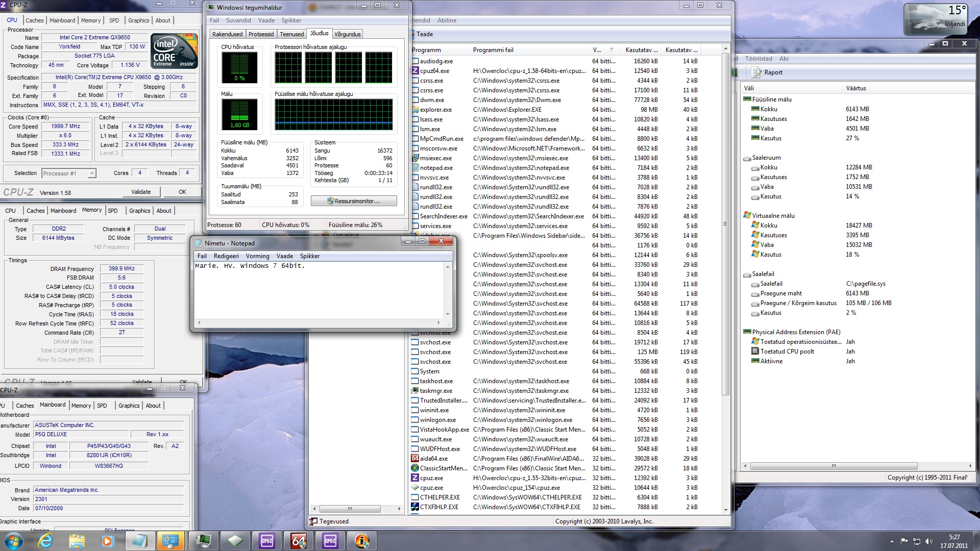Sort by the Programmi fail column header
The image size is (980, 551).
coord(530,50)
